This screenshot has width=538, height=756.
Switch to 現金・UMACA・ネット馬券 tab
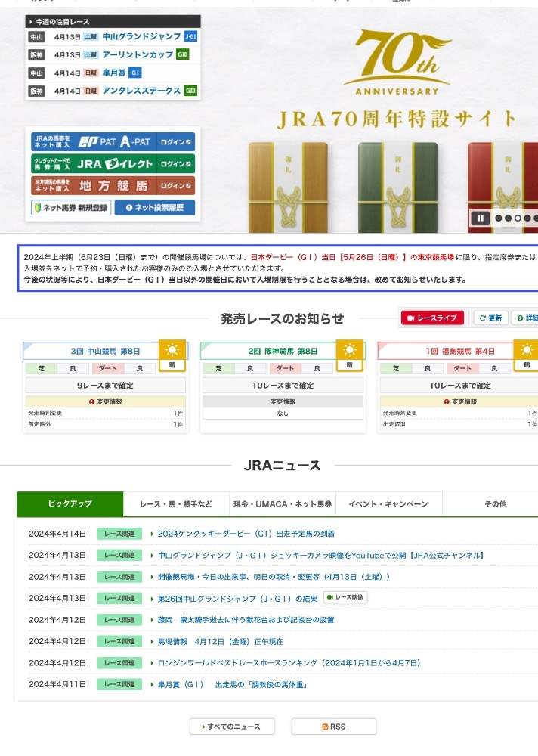283,503
